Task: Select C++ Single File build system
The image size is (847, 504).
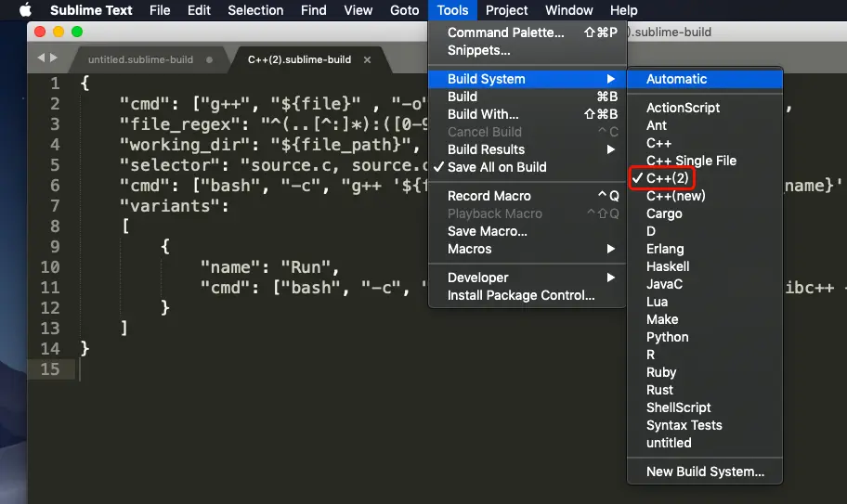Action: pos(705,161)
